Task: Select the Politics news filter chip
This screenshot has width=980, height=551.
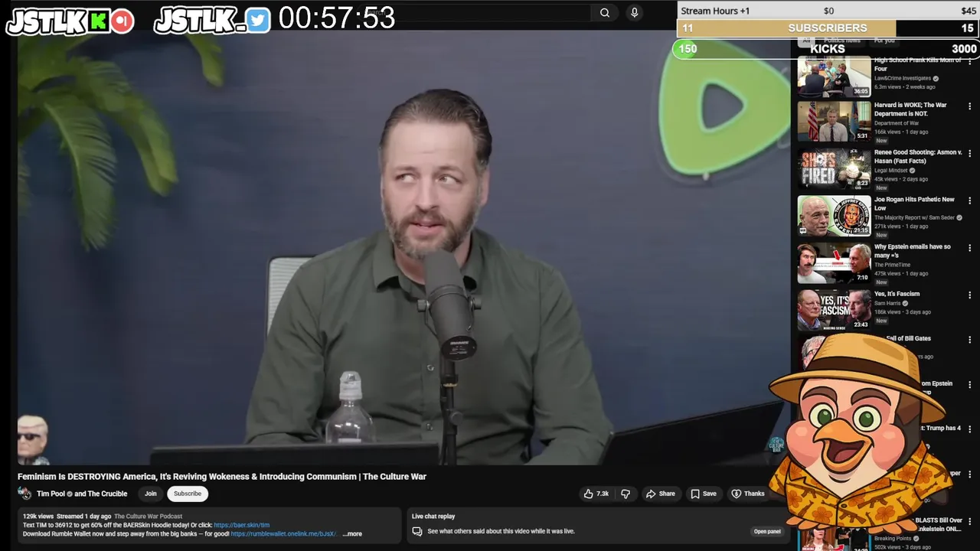Action: [x=841, y=40]
